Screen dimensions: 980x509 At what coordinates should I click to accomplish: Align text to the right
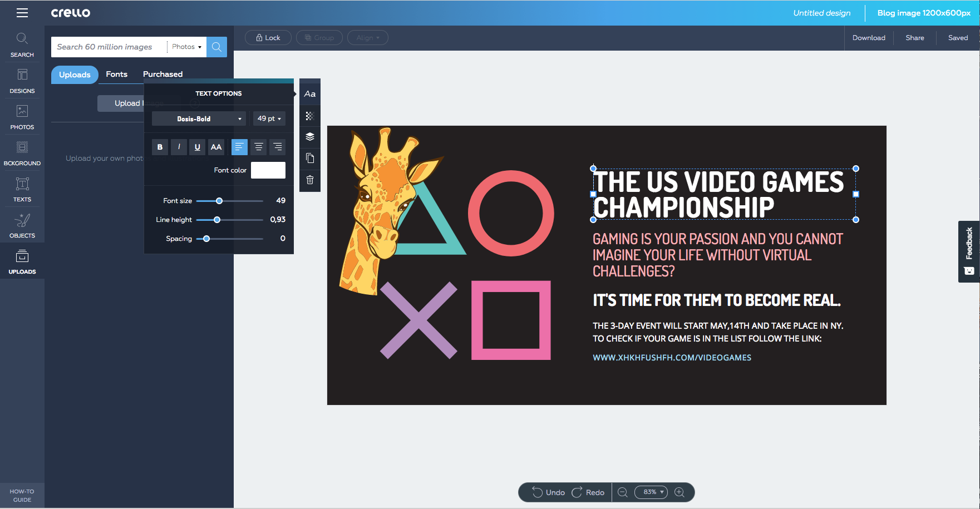277,147
